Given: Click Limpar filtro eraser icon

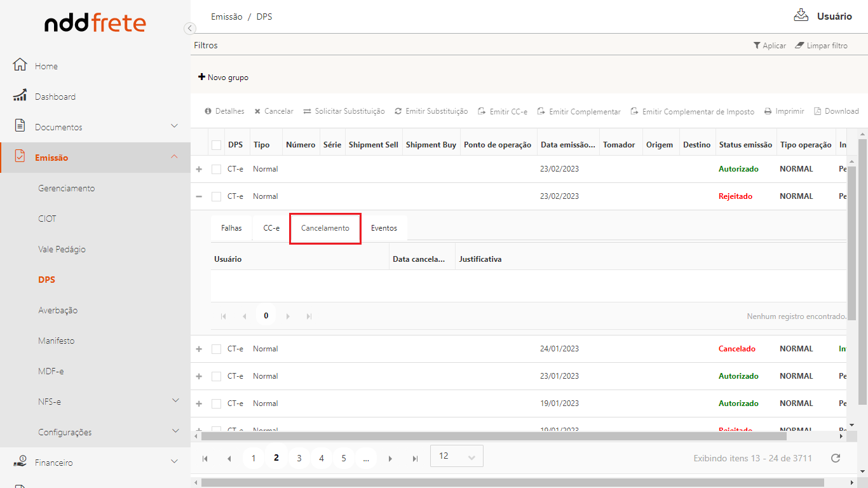Looking at the screenshot, I should [x=799, y=46].
